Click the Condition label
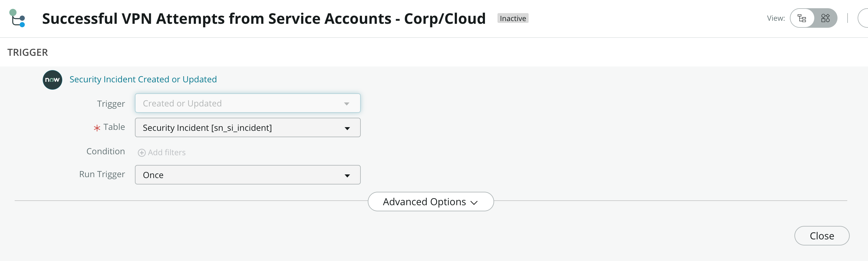This screenshot has height=261, width=868. tap(106, 151)
